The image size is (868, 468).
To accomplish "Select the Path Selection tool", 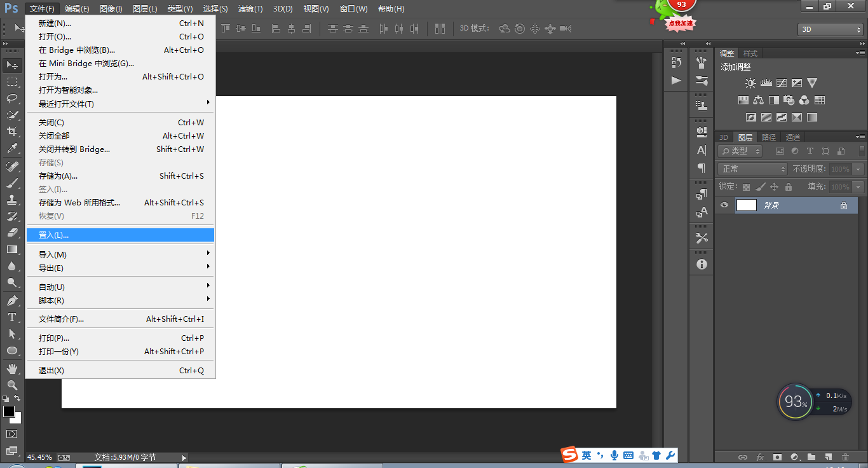I will tap(12, 334).
